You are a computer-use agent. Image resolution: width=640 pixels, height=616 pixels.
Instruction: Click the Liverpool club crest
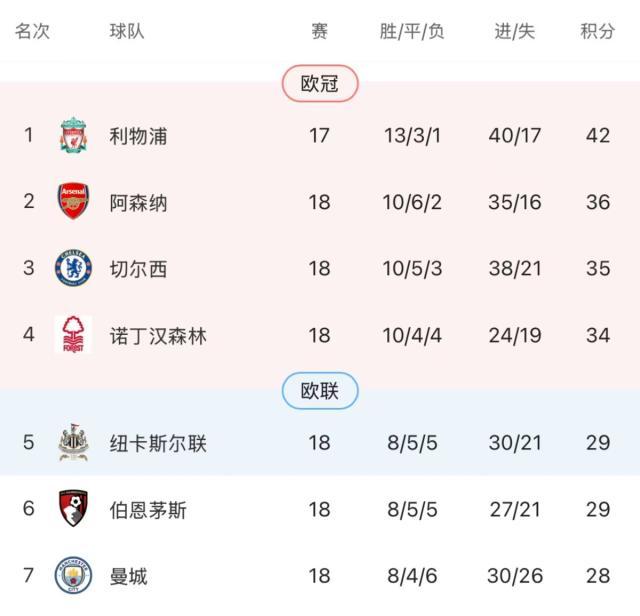pyautogui.click(x=73, y=136)
